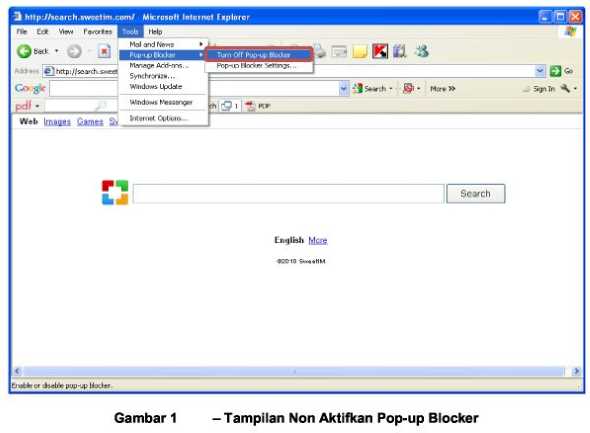Expand More options in Google toolbar

click(x=442, y=89)
